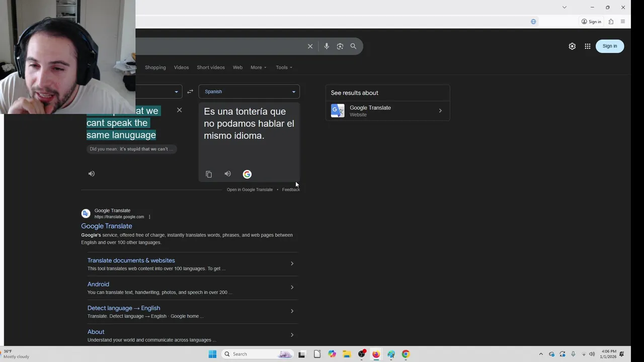Screen dimensions: 644x362
Task: Open the target language Spanish dropdown
Action: coord(249,92)
